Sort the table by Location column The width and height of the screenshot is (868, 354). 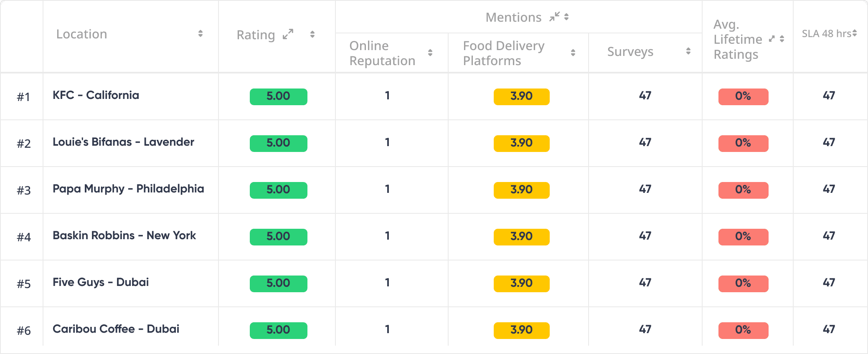pos(201,34)
